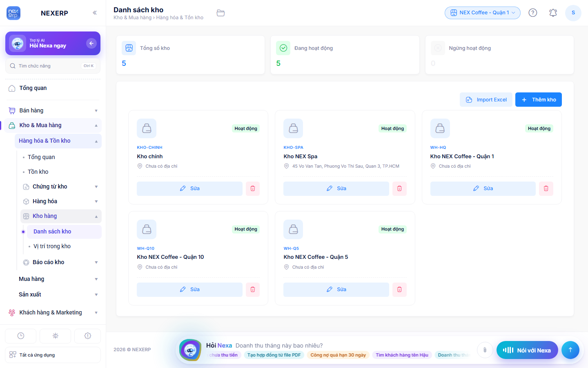The height and width of the screenshot is (368, 588).
Task: Click the Kho NEX Spa address text
Action: click(x=346, y=166)
